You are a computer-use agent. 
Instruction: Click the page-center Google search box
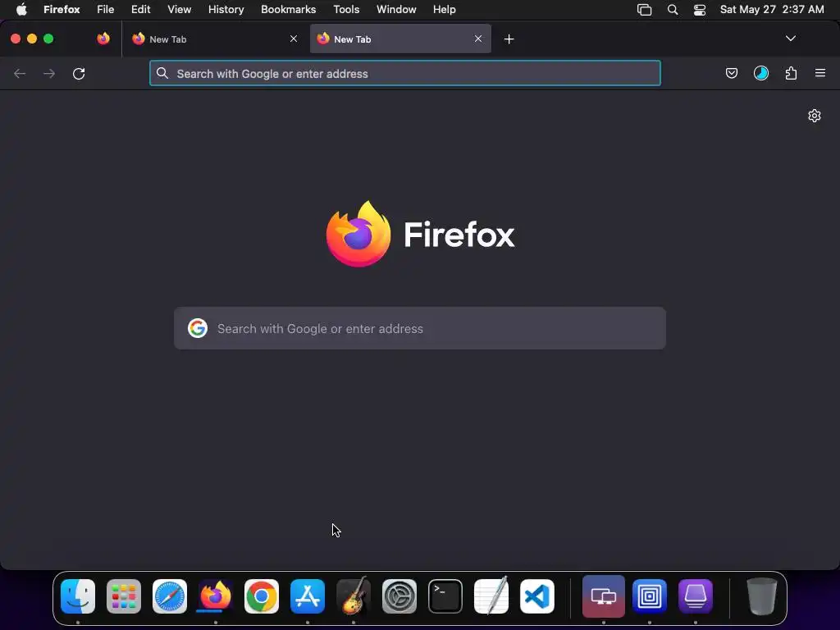coord(420,328)
